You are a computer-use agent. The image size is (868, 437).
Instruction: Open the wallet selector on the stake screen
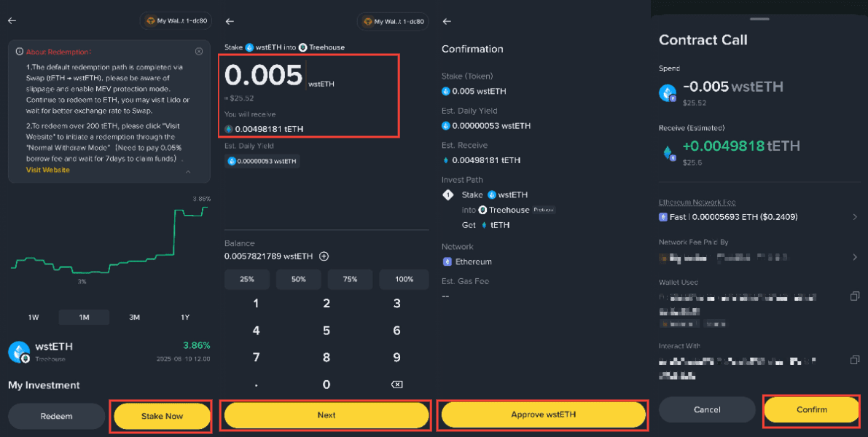[x=393, y=22]
